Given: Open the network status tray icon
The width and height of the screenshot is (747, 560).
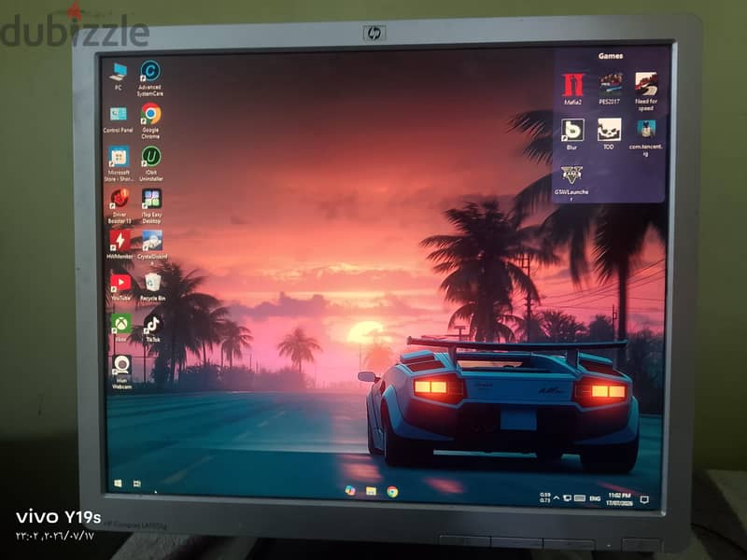Looking at the screenshot, I should tap(567, 498).
